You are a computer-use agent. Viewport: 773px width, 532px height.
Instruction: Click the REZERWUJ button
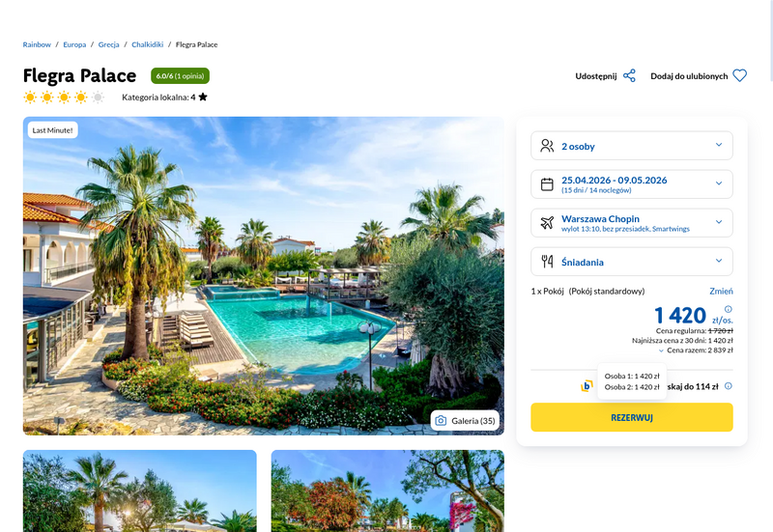click(x=632, y=417)
